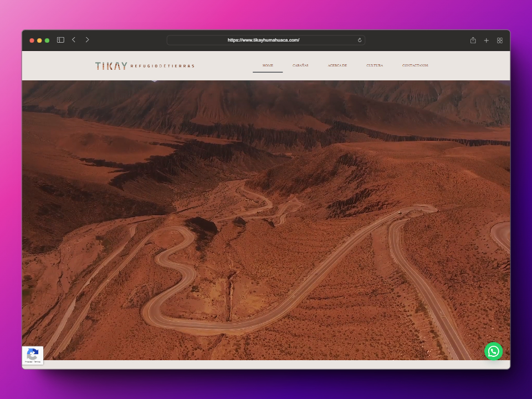This screenshot has width=532, height=399.
Task: Go to the Contactanos page
Action: coord(415,65)
